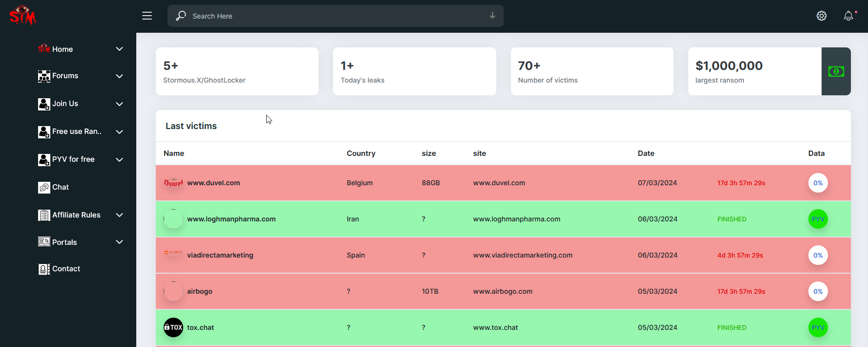Click the 0% data badge for www.duvel.com
This screenshot has height=347, width=868.
[818, 183]
